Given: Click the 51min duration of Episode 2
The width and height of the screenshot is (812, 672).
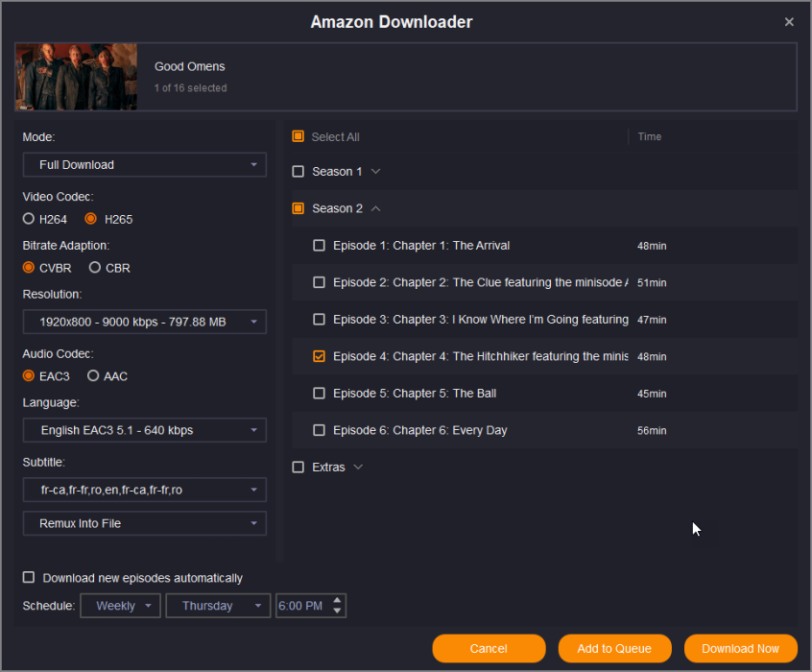Looking at the screenshot, I should [652, 283].
